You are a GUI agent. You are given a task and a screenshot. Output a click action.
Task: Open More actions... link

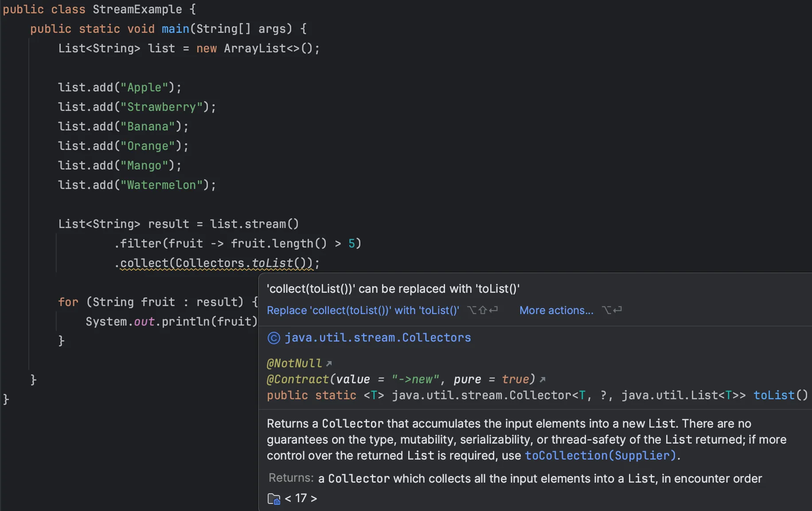coord(556,310)
